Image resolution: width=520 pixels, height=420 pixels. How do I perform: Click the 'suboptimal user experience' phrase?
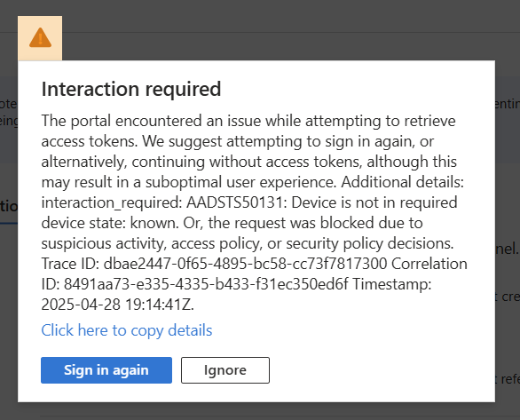click(x=241, y=182)
